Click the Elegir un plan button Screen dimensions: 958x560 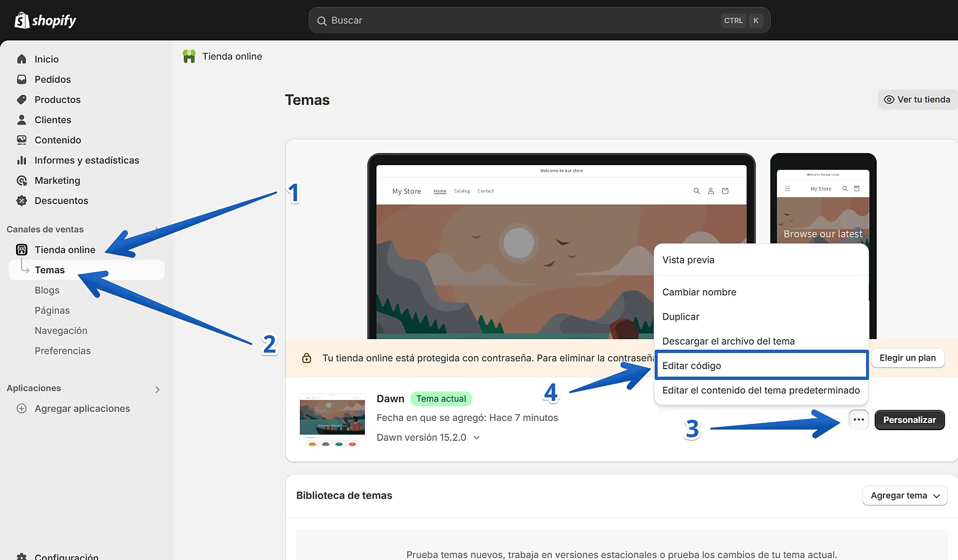pyautogui.click(x=907, y=358)
